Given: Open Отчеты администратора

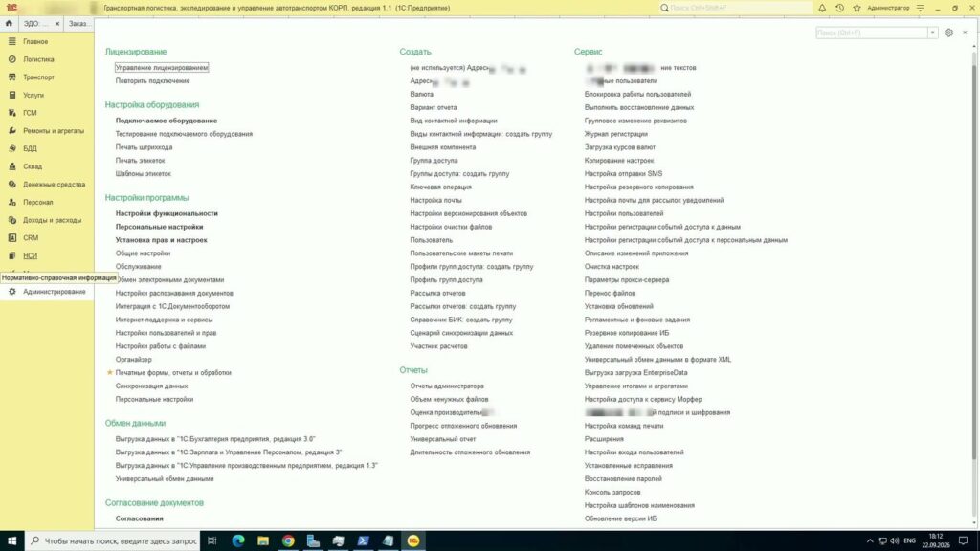Looking at the screenshot, I should (447, 386).
